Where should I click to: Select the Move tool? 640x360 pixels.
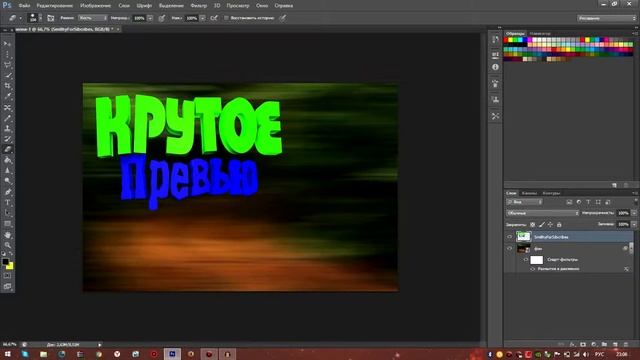[x=7, y=44]
